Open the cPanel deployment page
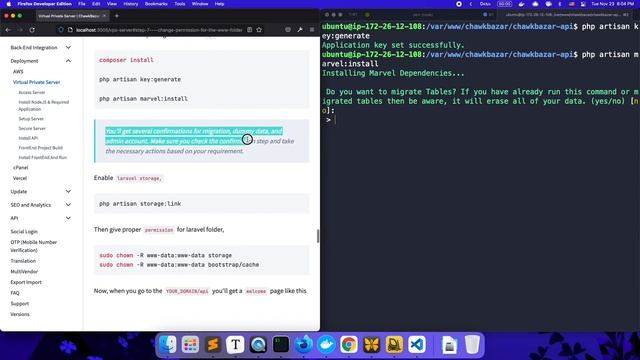 (x=20, y=167)
